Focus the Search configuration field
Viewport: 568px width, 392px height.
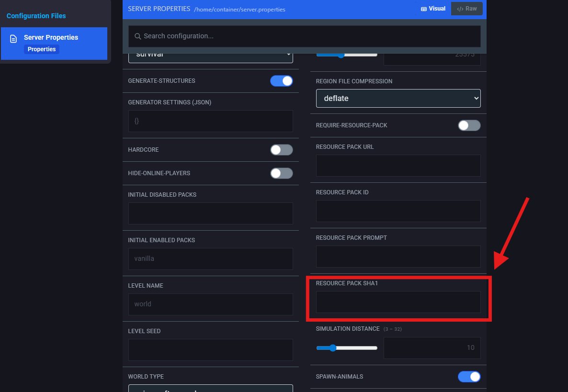[x=304, y=36]
